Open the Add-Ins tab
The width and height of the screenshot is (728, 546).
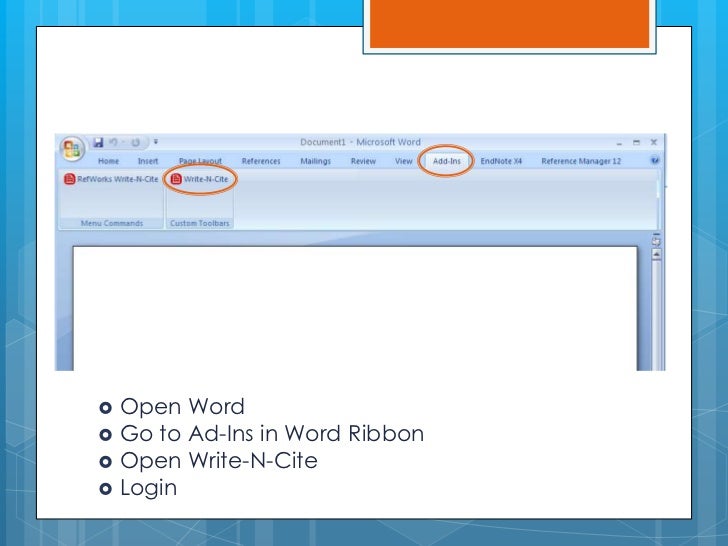point(447,161)
